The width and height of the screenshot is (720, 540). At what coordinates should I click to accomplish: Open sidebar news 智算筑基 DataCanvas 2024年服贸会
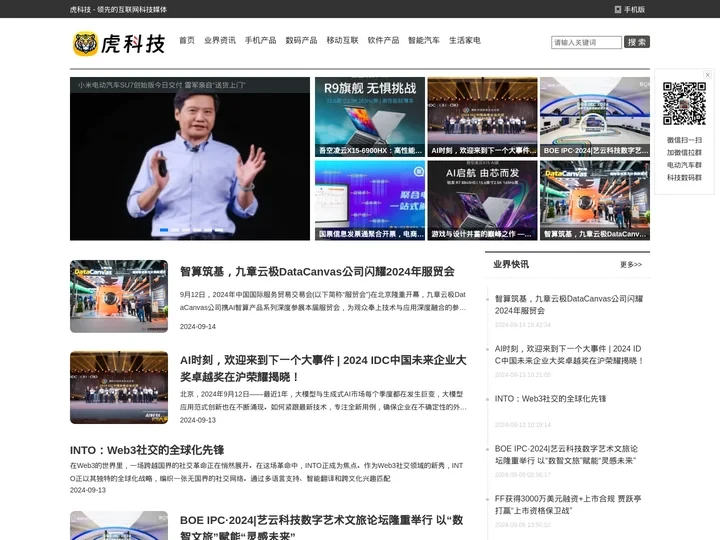pos(568,304)
